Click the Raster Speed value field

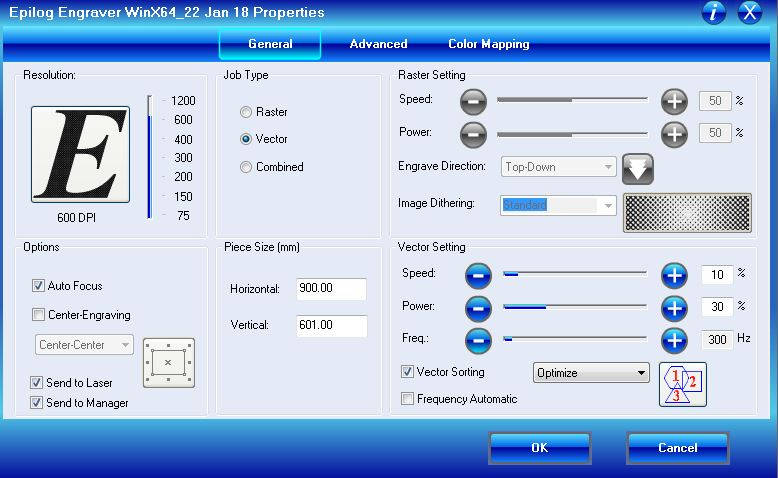[715, 101]
